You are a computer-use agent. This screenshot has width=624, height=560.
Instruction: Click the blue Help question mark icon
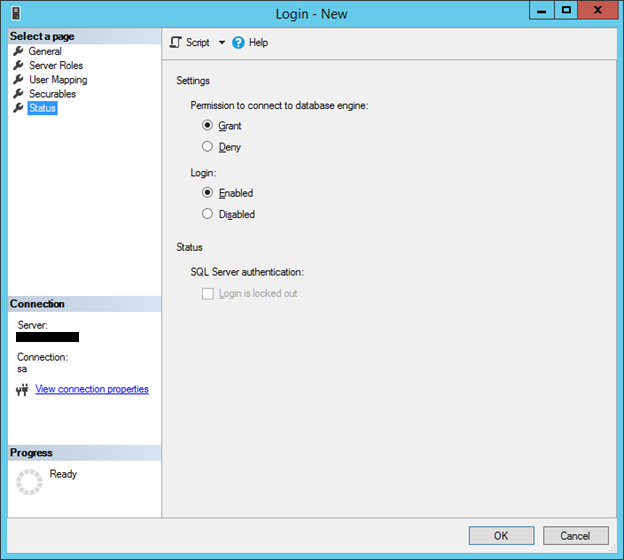click(238, 43)
